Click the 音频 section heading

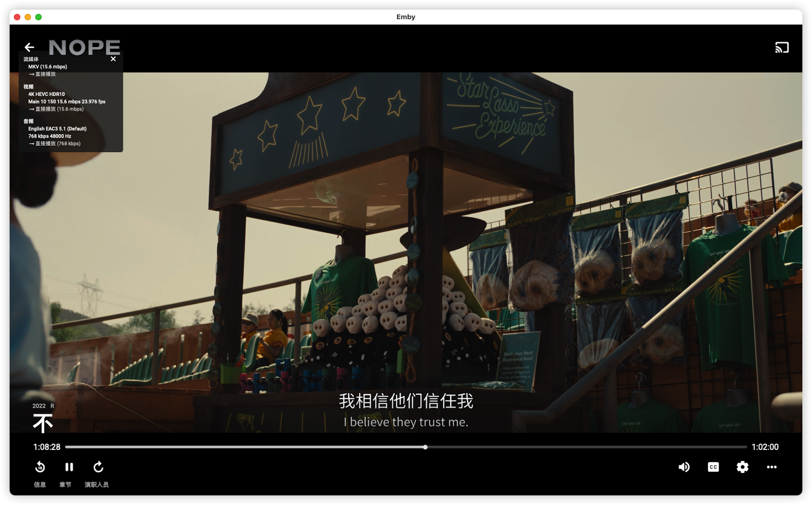(x=28, y=121)
